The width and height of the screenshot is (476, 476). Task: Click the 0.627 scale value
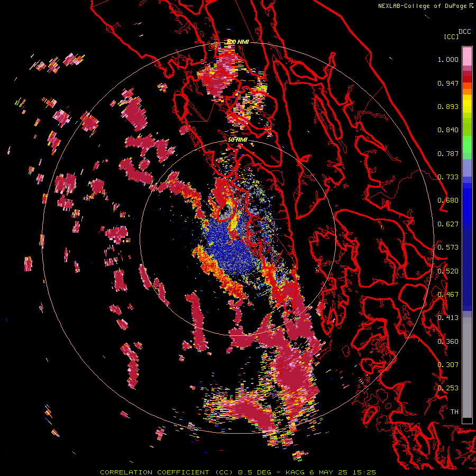[448, 224]
